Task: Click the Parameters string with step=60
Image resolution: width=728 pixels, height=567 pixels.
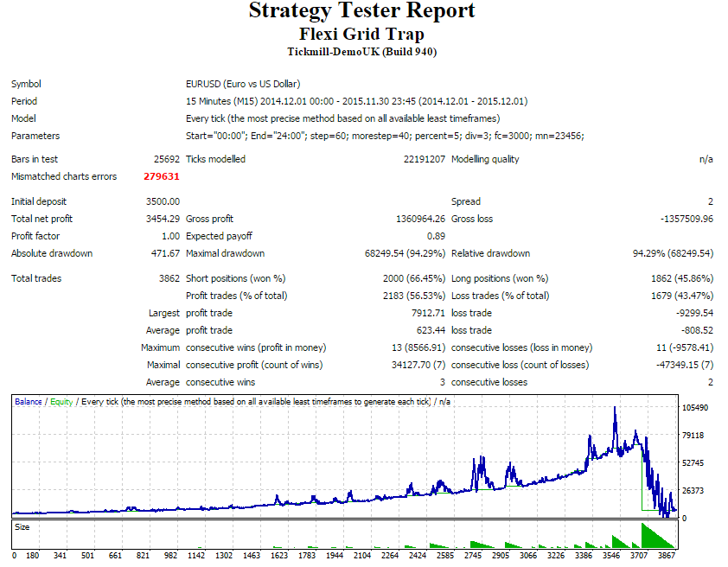Action: click(x=385, y=136)
